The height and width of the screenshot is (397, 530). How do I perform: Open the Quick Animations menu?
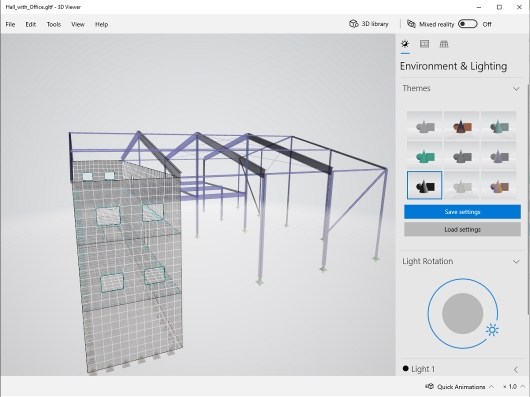point(460,387)
